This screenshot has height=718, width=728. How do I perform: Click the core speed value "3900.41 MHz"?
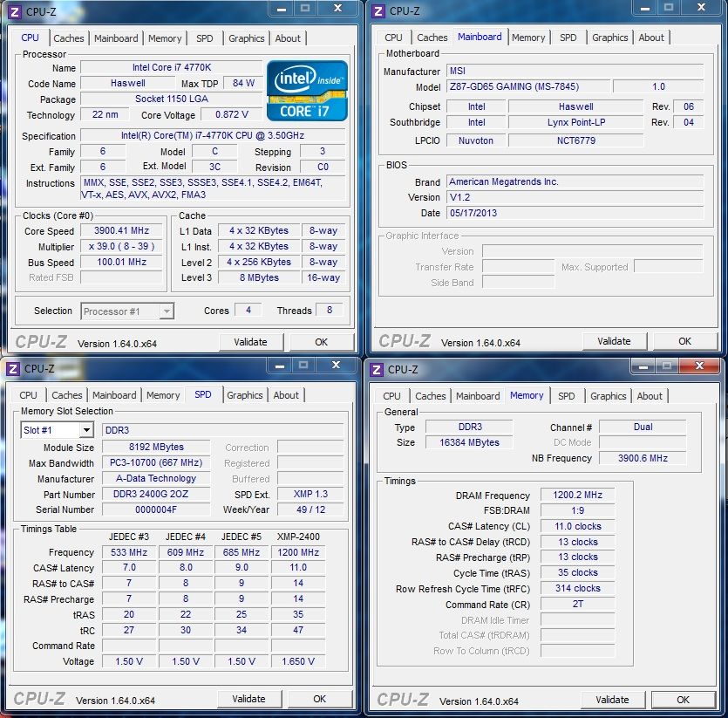pos(122,231)
